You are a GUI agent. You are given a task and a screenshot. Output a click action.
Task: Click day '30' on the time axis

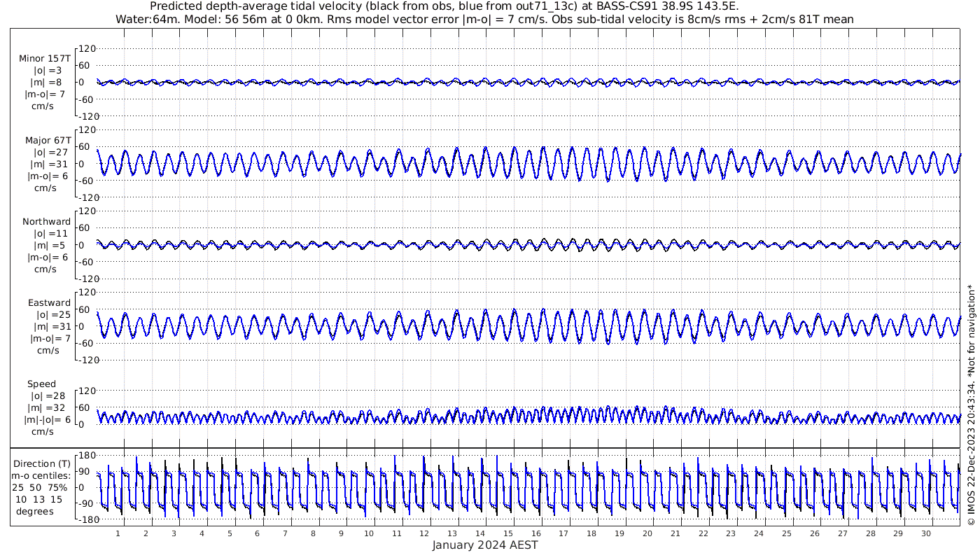(926, 533)
